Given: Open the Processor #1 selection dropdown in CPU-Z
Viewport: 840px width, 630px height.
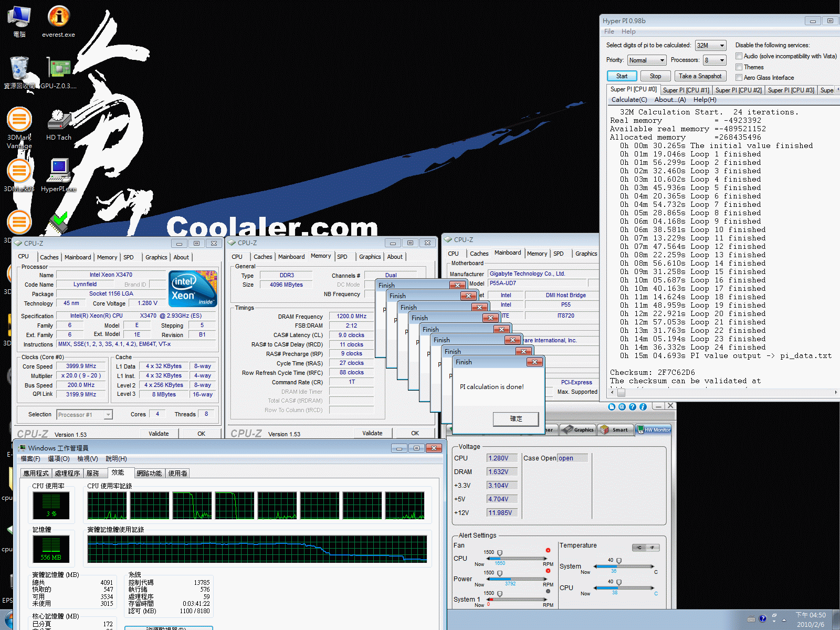Looking at the screenshot, I should point(85,415).
